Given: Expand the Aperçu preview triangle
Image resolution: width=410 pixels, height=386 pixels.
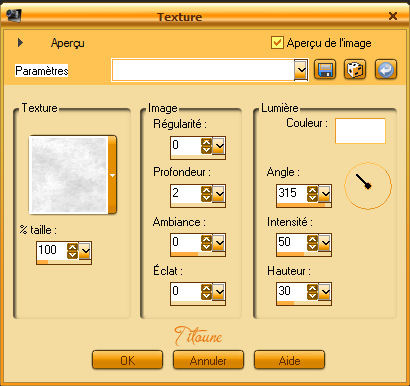Looking at the screenshot, I should click(20, 42).
